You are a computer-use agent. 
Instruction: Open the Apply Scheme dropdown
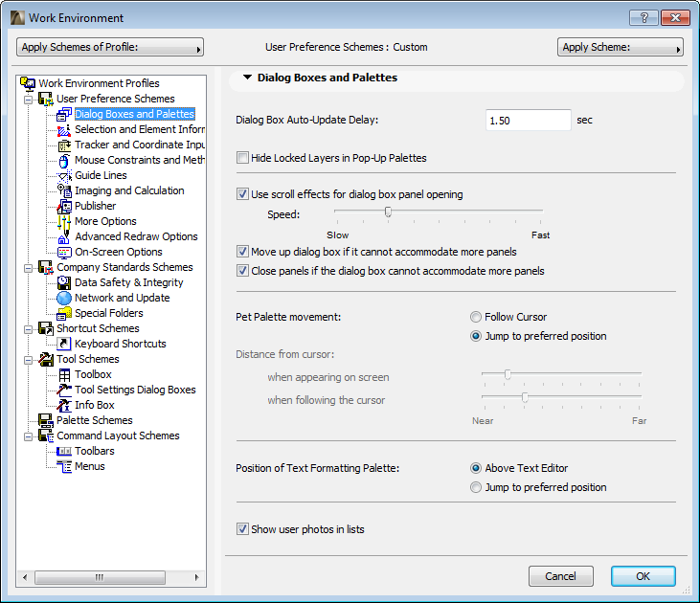point(621,47)
